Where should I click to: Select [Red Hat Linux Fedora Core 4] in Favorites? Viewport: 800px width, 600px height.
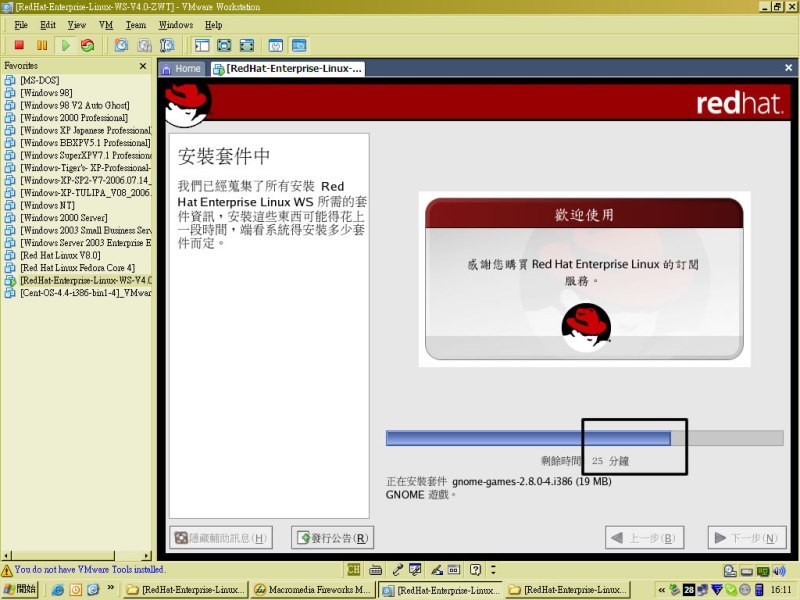click(x=78, y=268)
